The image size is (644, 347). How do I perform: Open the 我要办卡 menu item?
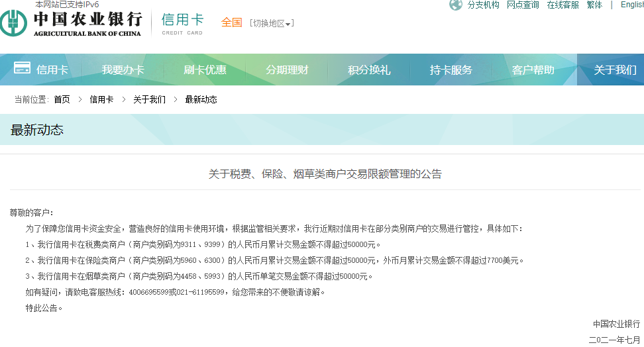point(123,70)
